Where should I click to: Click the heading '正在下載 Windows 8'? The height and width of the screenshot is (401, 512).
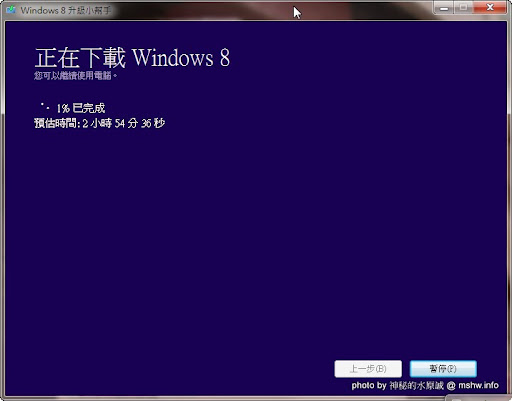[x=132, y=58]
